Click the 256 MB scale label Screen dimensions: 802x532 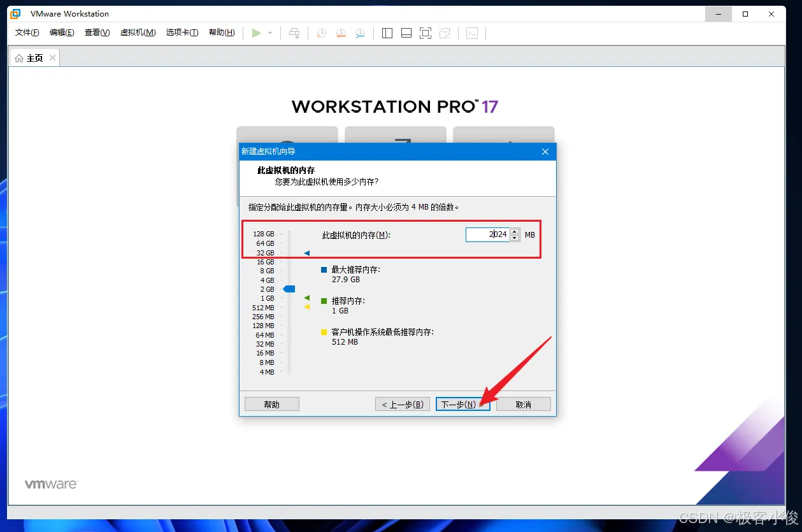(x=263, y=317)
